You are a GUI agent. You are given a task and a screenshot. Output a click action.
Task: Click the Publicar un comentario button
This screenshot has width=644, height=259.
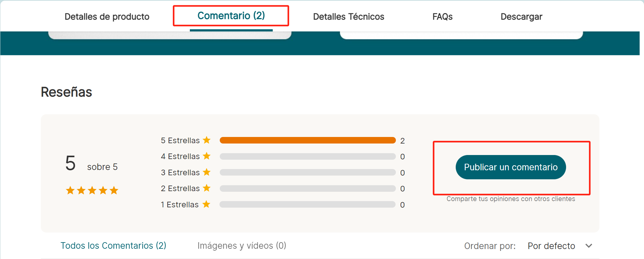click(x=511, y=167)
